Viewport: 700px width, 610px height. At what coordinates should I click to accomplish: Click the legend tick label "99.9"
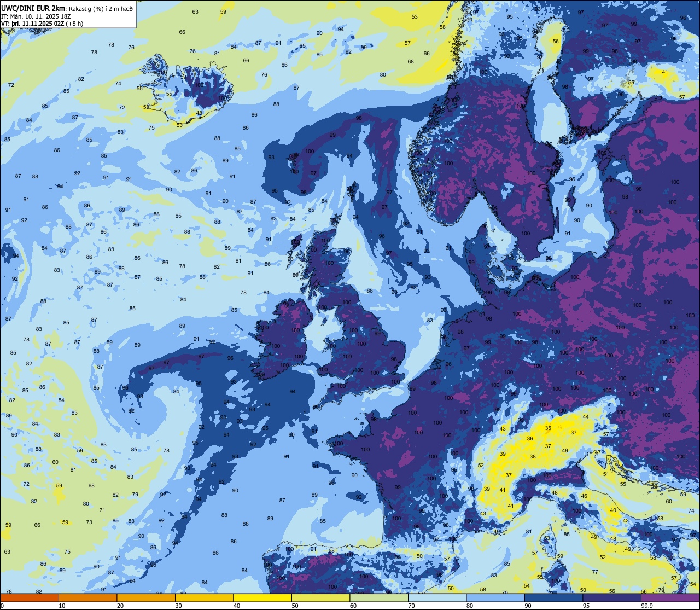pyautogui.click(x=647, y=606)
